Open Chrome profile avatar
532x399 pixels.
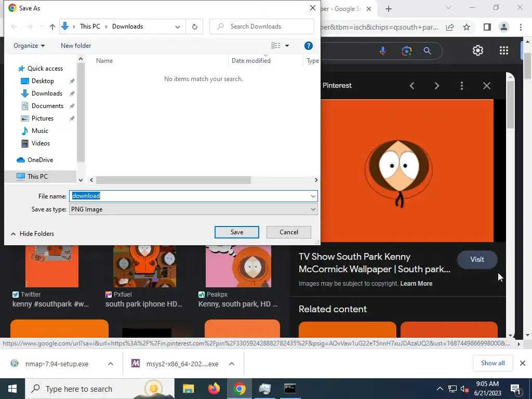pyautogui.click(x=504, y=27)
